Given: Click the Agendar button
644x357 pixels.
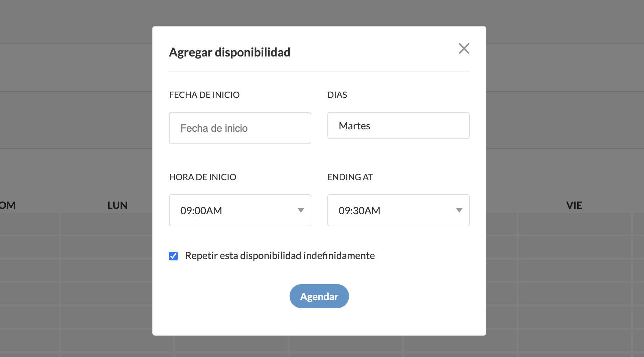Looking at the screenshot, I should 319,296.
